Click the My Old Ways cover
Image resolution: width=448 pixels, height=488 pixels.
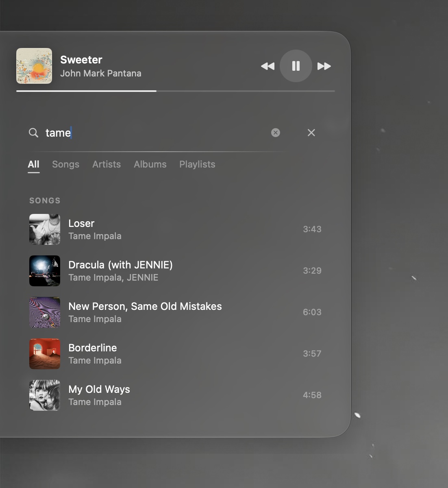45,395
